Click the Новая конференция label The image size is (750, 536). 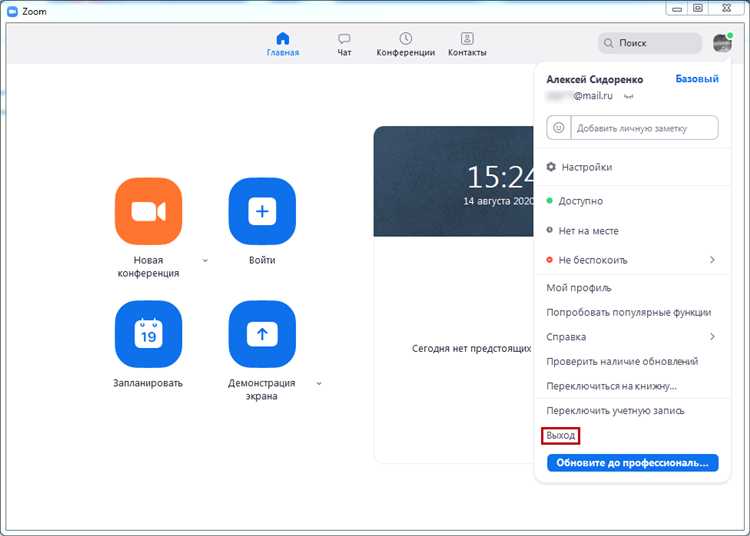coord(148,267)
